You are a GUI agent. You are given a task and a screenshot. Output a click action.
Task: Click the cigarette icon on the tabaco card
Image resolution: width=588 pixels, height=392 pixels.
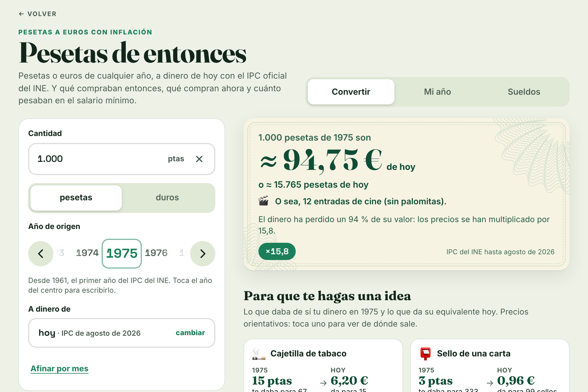click(259, 354)
